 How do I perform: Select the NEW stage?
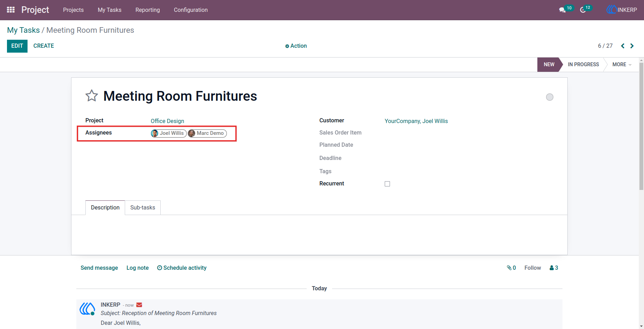click(x=549, y=64)
